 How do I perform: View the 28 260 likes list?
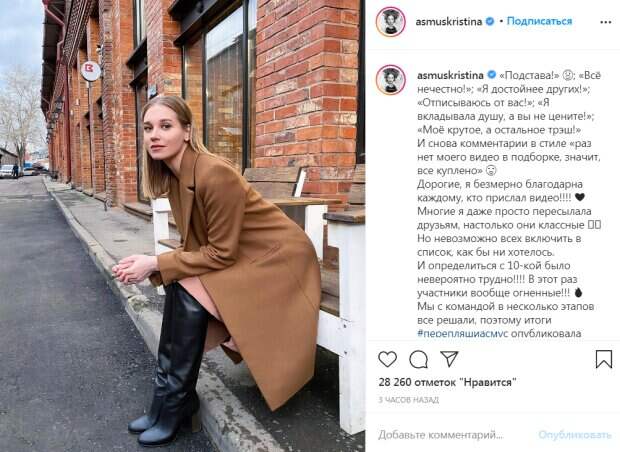(x=447, y=382)
